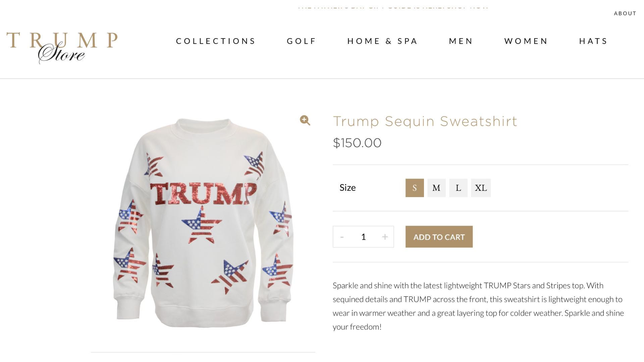The height and width of the screenshot is (362, 644).
Task: Expand the Home & Spa menu
Action: [382, 41]
